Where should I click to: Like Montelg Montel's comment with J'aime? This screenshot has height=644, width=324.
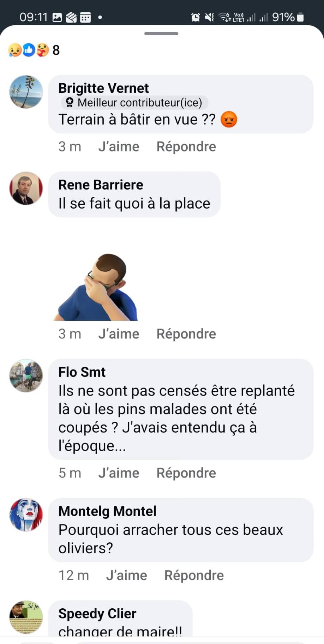[126, 575]
